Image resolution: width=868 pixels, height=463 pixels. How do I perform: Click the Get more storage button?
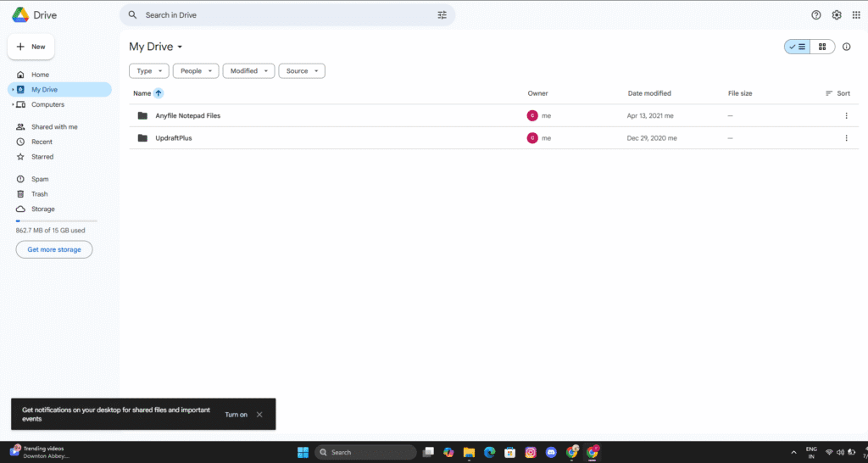click(54, 249)
